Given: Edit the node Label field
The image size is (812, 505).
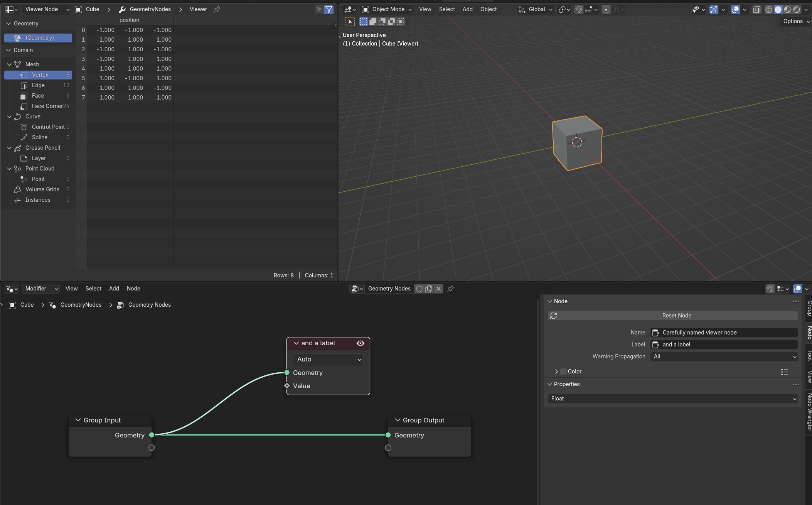Looking at the screenshot, I should tap(724, 345).
